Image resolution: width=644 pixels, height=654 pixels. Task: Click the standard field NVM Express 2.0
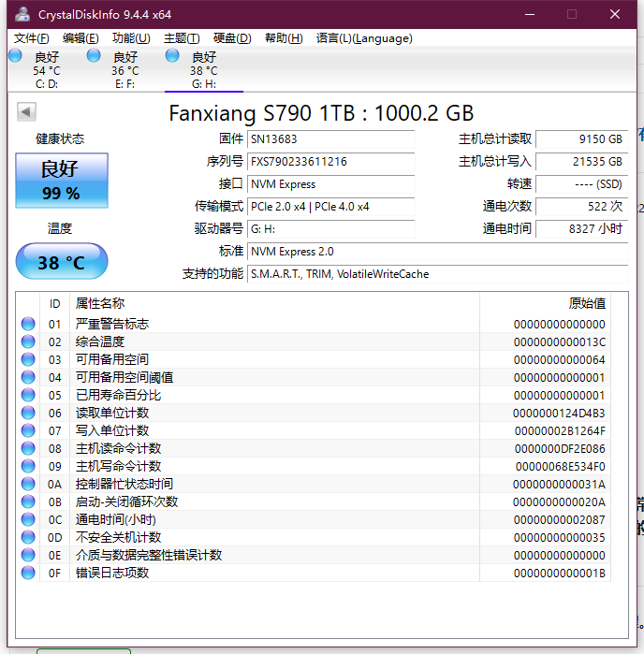pyautogui.click(x=438, y=252)
